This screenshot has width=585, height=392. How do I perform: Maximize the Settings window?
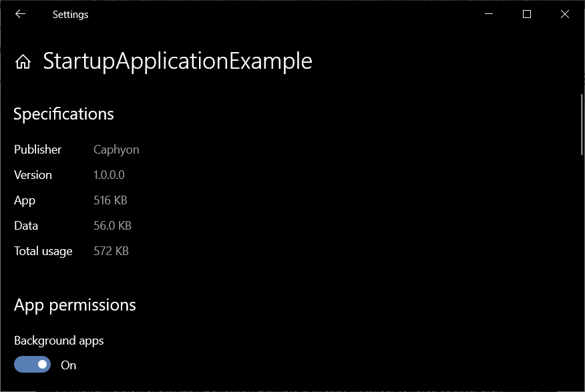pyautogui.click(x=527, y=14)
